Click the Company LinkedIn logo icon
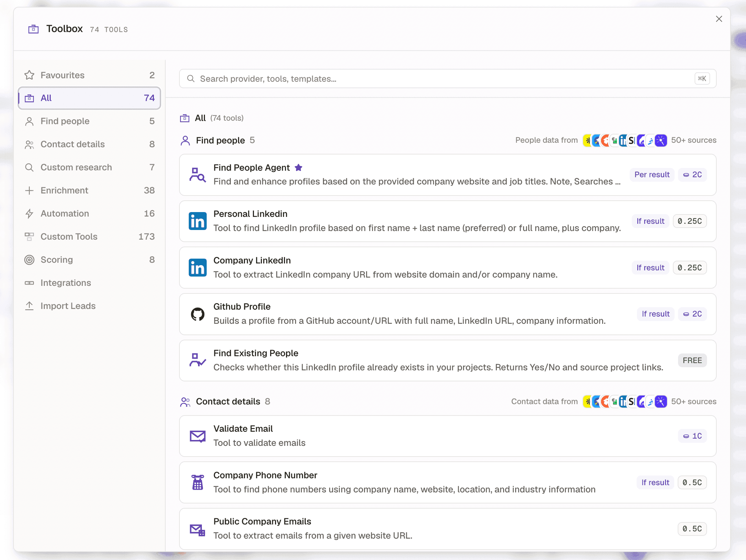The width and height of the screenshot is (746, 560). pyautogui.click(x=198, y=268)
